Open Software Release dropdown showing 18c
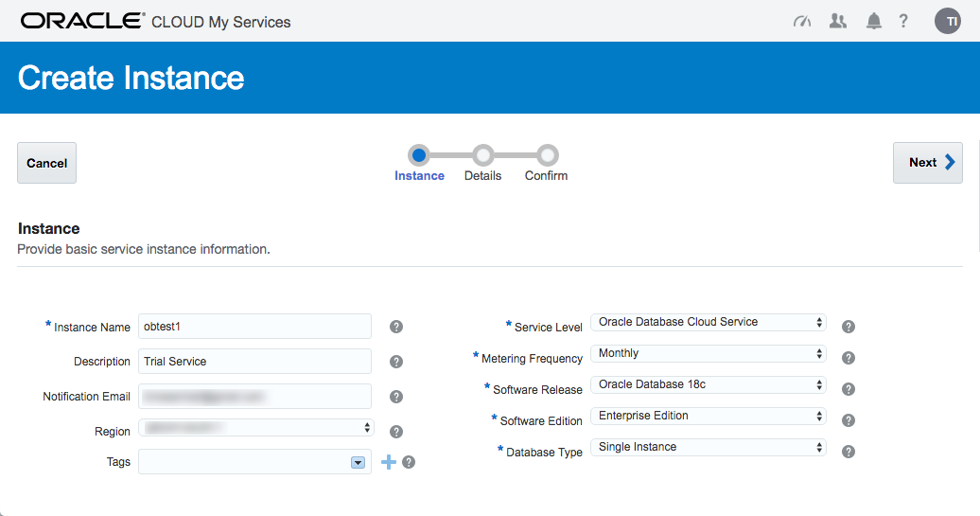 coord(709,384)
